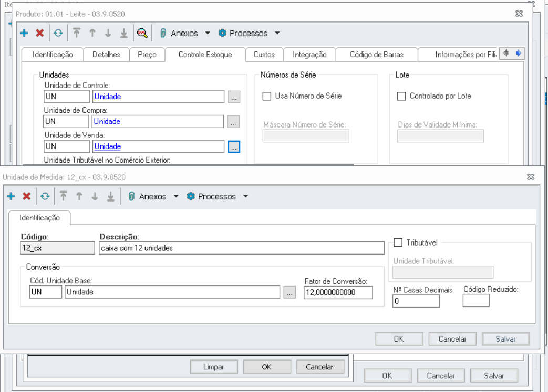Check the Tributável checkbox
This screenshot has width=548, height=392.
click(x=398, y=242)
